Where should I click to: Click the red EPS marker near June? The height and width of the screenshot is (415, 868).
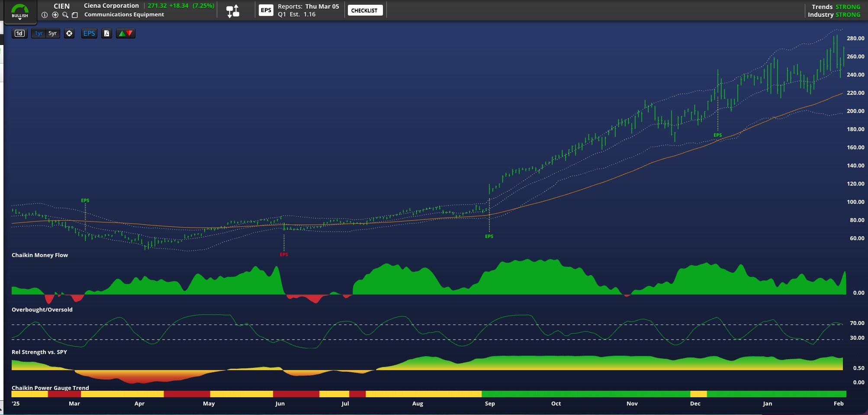[284, 254]
